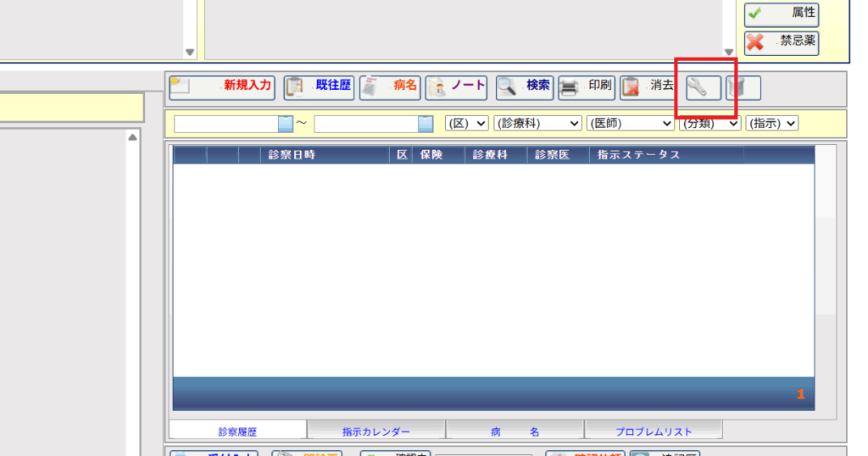
Task: Open the end date calendar picker
Action: pyautogui.click(x=426, y=124)
